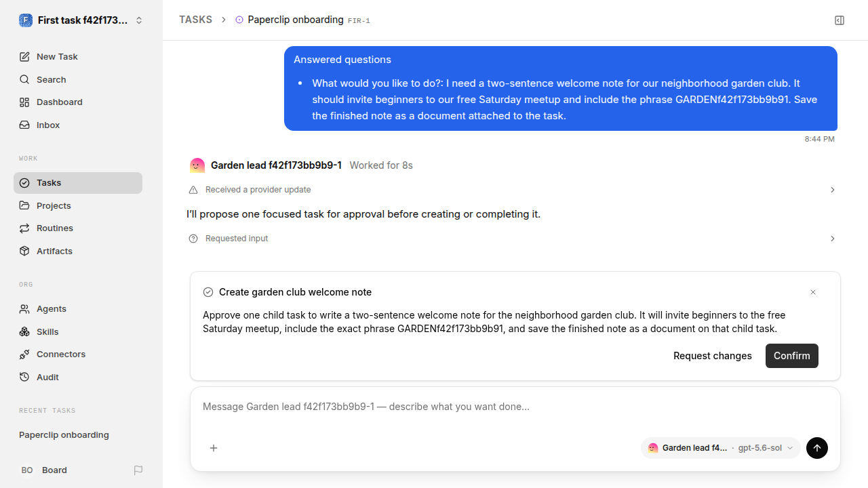Click the 'Worked for 8s' label
Screen dimensions: 868x488
tap(381, 165)
